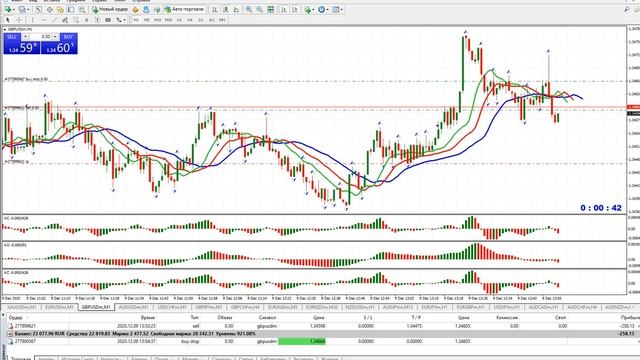Image resolution: width=640 pixels, height=360 pixels.
Task: Select the horizontal line tool
Action: [44, 20]
